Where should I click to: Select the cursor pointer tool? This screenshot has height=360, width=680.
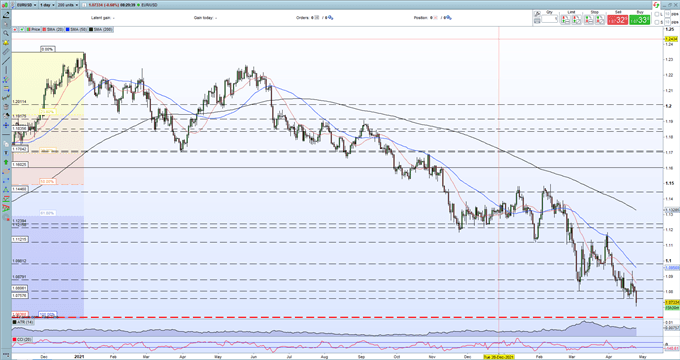6,24
